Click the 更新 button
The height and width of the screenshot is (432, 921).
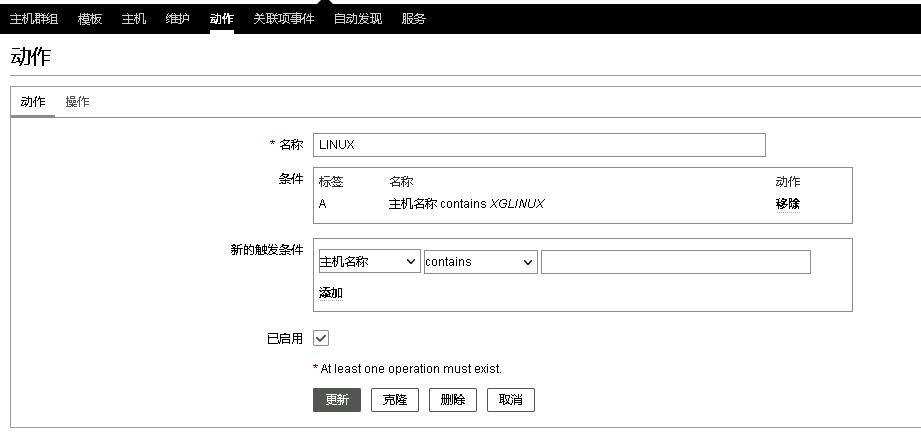point(337,400)
